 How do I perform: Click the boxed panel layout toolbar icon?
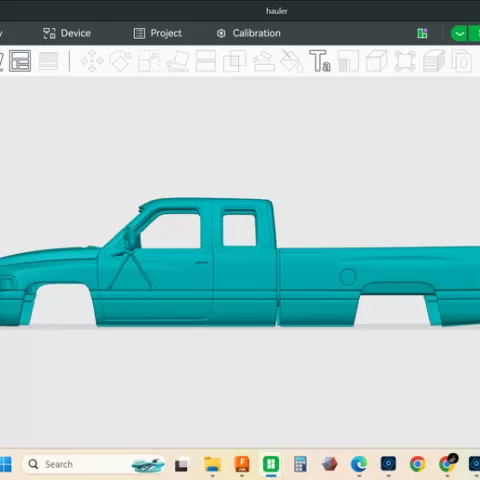pos(20,61)
